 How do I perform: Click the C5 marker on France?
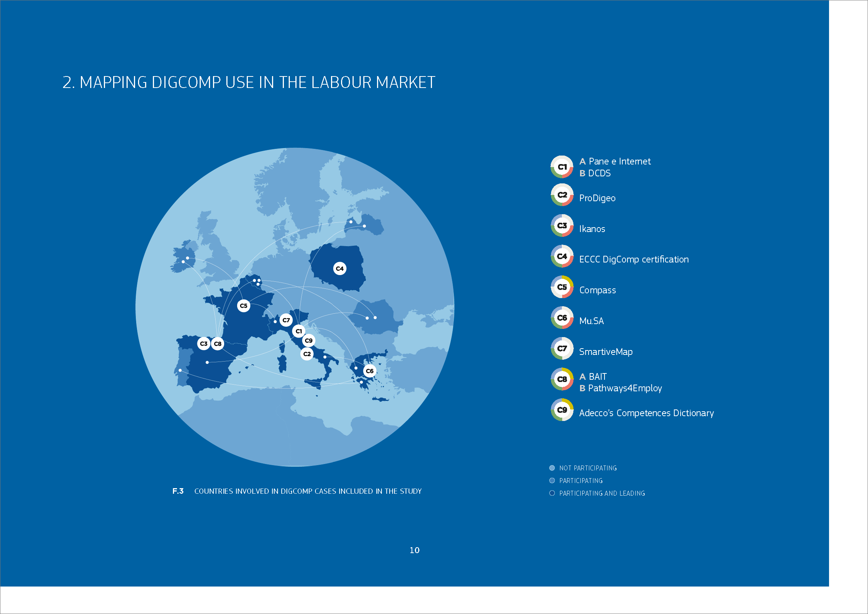(243, 306)
